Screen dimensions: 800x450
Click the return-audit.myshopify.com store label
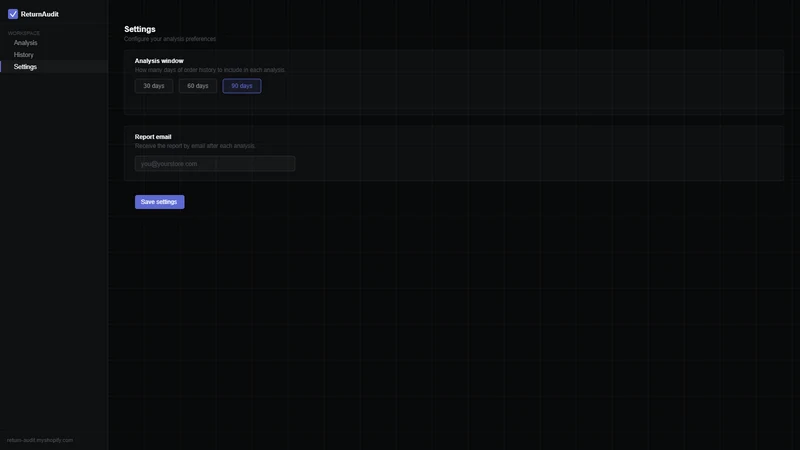pyautogui.click(x=40, y=440)
